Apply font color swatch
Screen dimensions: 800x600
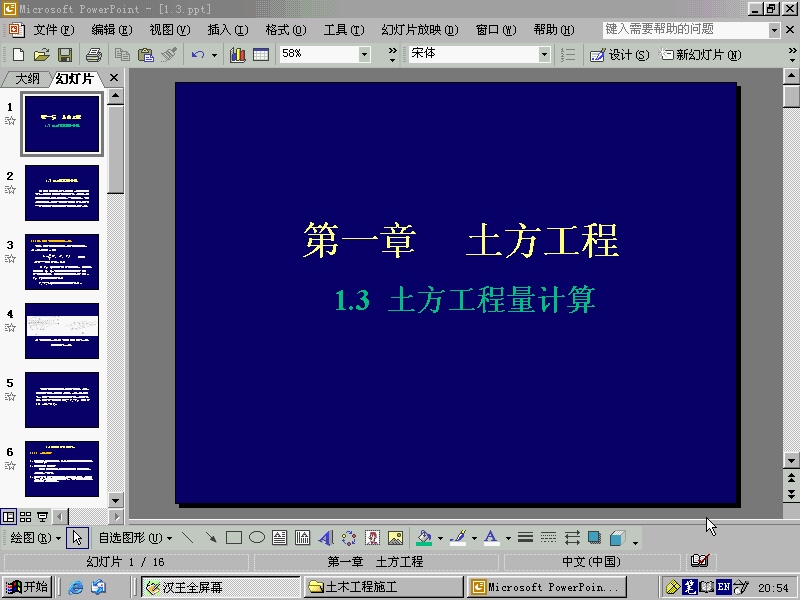491,537
